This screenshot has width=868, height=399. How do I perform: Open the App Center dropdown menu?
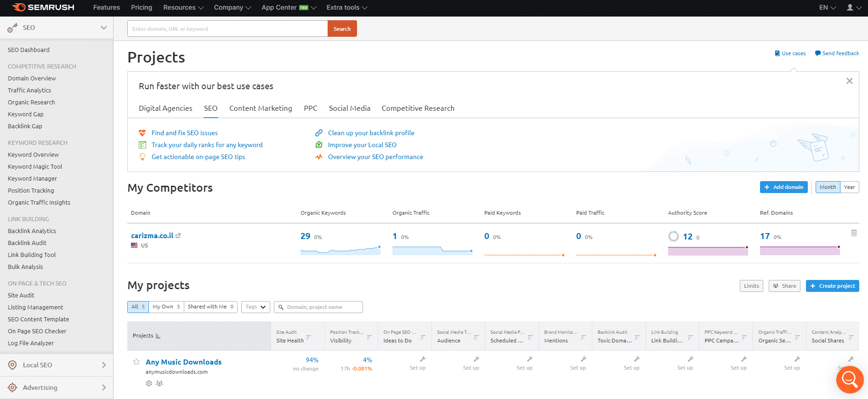pos(289,7)
